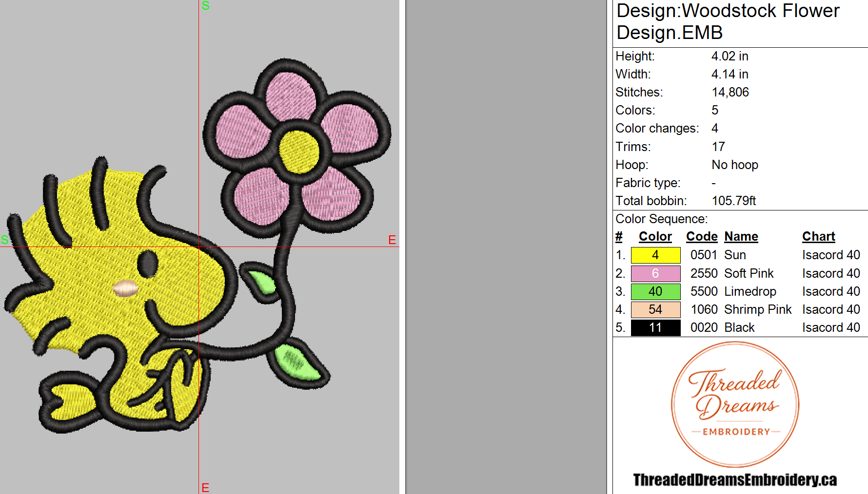Click the Shrimp Pink swatch numbered 54
Image resolution: width=868 pixels, height=494 pixels.
[655, 309]
